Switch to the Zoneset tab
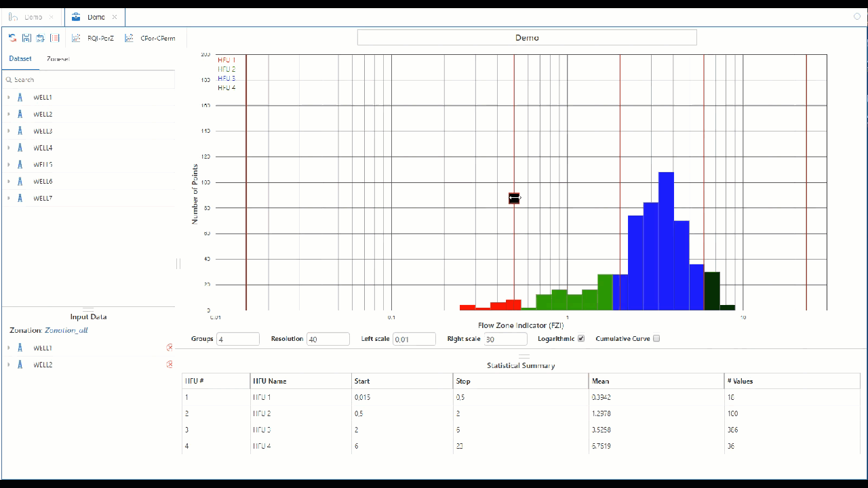This screenshot has width=868, height=488. click(58, 59)
